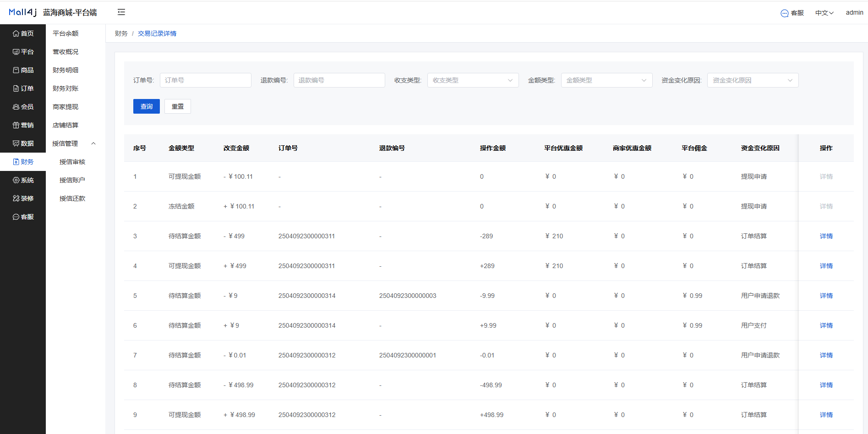The height and width of the screenshot is (434, 868).
Task: Open 商家提现 menu item
Action: pos(66,107)
